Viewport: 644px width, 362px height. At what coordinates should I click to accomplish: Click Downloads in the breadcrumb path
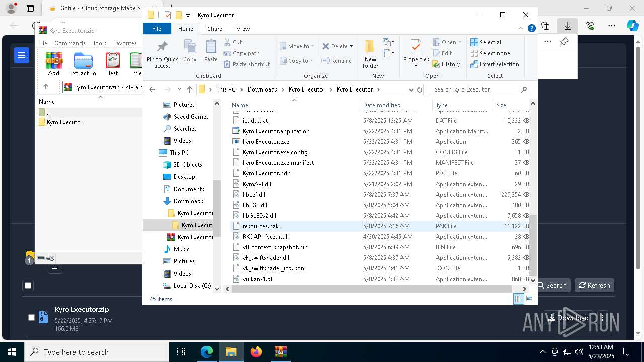(x=262, y=89)
